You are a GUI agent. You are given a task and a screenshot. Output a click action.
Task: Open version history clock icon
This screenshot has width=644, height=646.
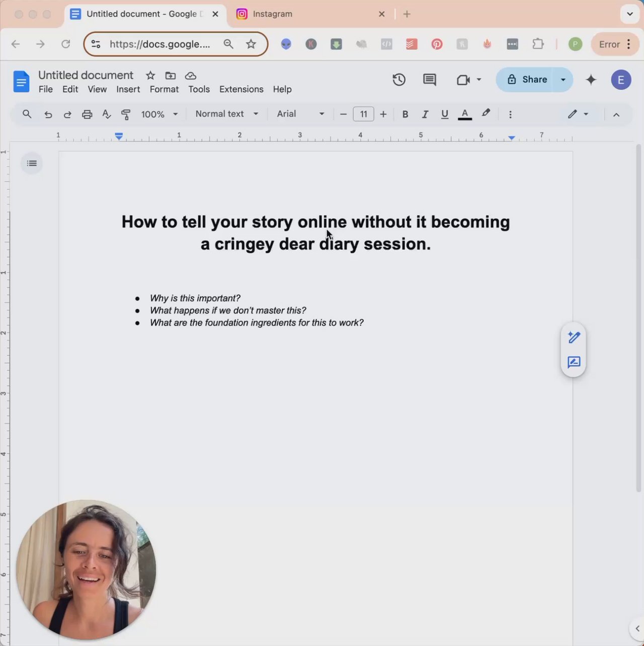coord(399,79)
